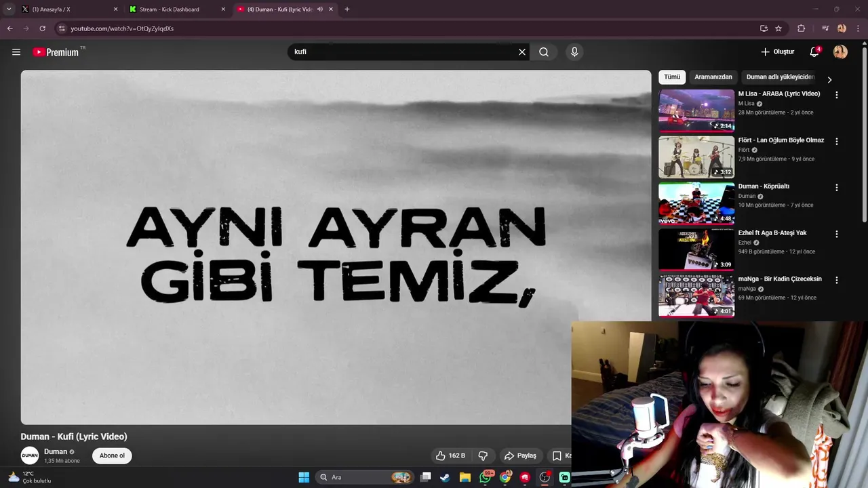The width and height of the screenshot is (868, 488).
Task: Open maNga - Bir Kadın Çizeceksin thumbnail
Action: click(696, 296)
